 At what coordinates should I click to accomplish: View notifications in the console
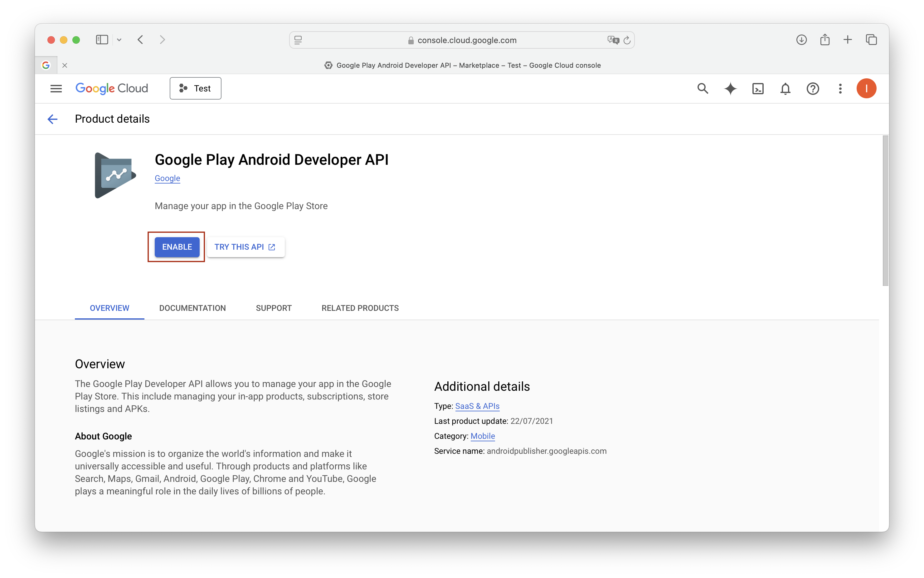click(785, 88)
